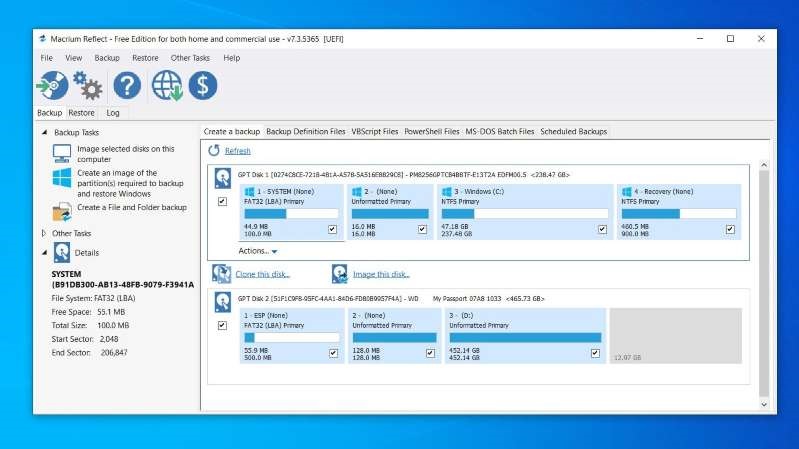The image size is (799, 449).
Task: Toggle GPT Disk 1 whole-disk checkbox
Action: click(222, 201)
